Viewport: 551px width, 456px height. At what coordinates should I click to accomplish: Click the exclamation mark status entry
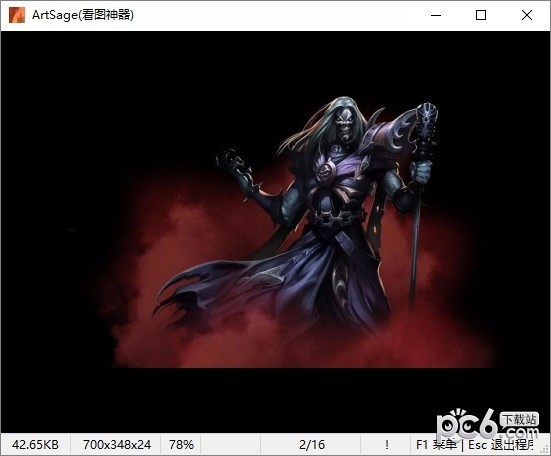(x=387, y=445)
